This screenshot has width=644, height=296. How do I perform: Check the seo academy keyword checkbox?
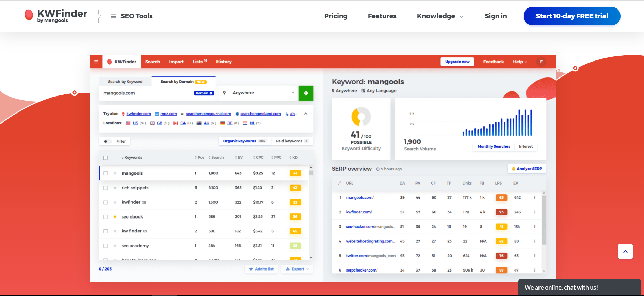(106, 246)
